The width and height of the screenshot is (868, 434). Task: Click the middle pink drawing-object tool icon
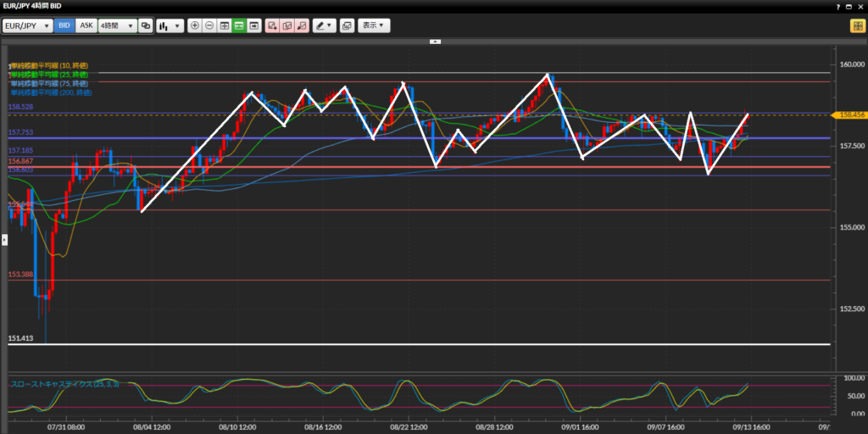click(287, 25)
